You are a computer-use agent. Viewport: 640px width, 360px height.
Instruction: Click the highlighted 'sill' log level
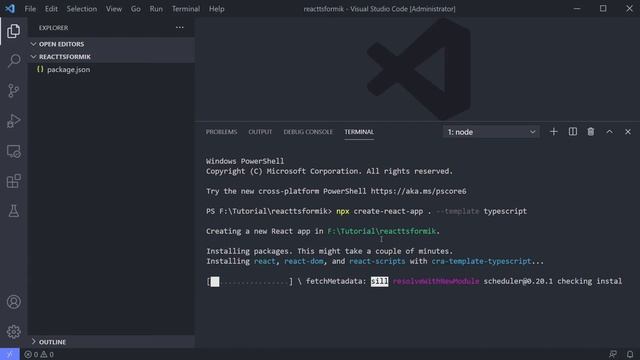click(x=379, y=281)
